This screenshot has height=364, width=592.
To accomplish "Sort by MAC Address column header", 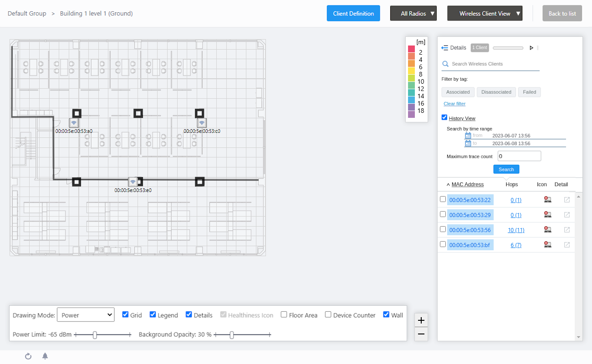I will pyautogui.click(x=467, y=184).
